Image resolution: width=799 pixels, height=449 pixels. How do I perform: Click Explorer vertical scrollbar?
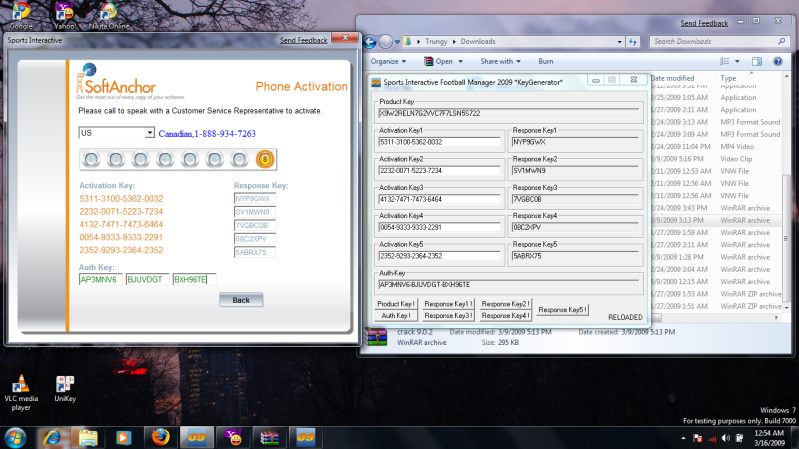pyautogui.click(x=786, y=194)
